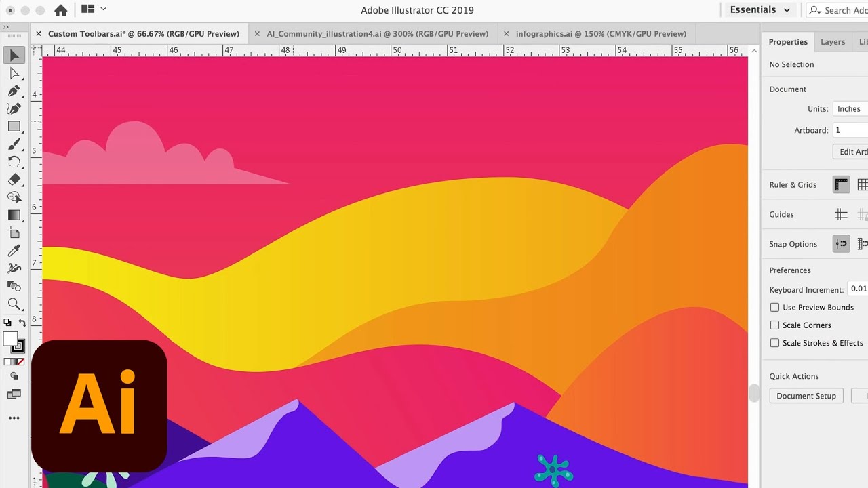Click the 'Snap Options' label
Image resolution: width=868 pixels, height=488 pixels.
pyautogui.click(x=793, y=244)
